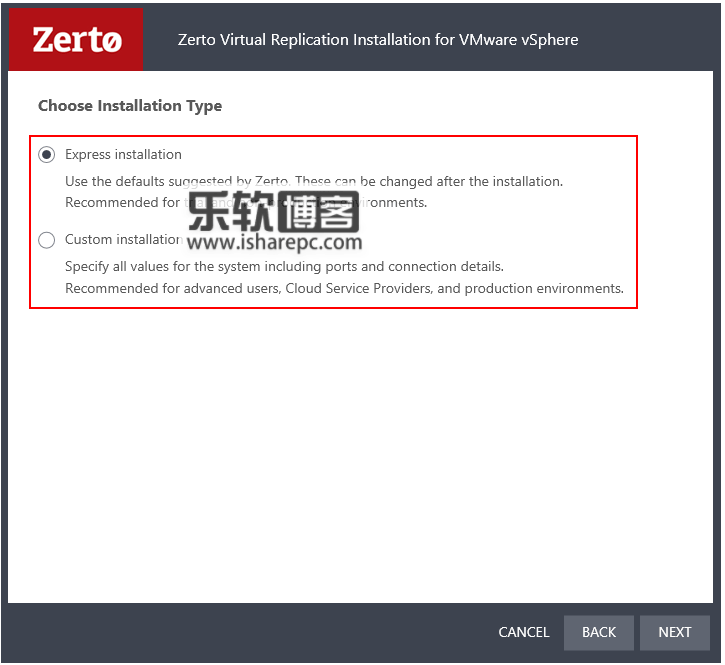Screen dimensions: 725x665
Task: Choose the Custom installation radio button
Action: (x=47, y=240)
